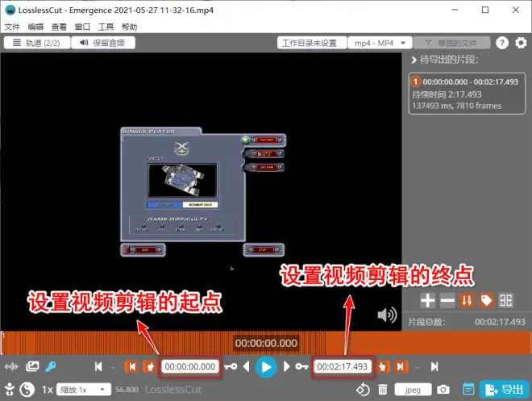Play the video
The height and width of the screenshot is (401, 532).
[266, 367]
